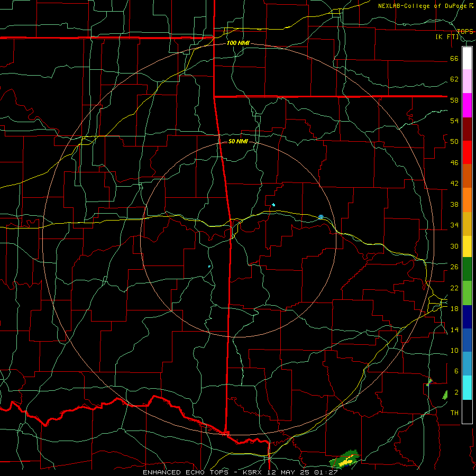Screen dimensions: 476x476
Task: Pick the cyan swatch near scale bottom
Action: 467,388
